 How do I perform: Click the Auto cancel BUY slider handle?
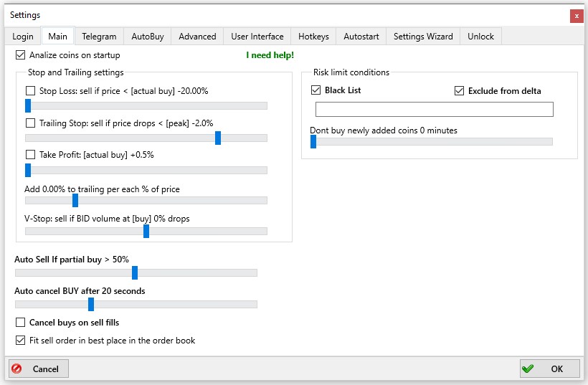tap(91, 304)
